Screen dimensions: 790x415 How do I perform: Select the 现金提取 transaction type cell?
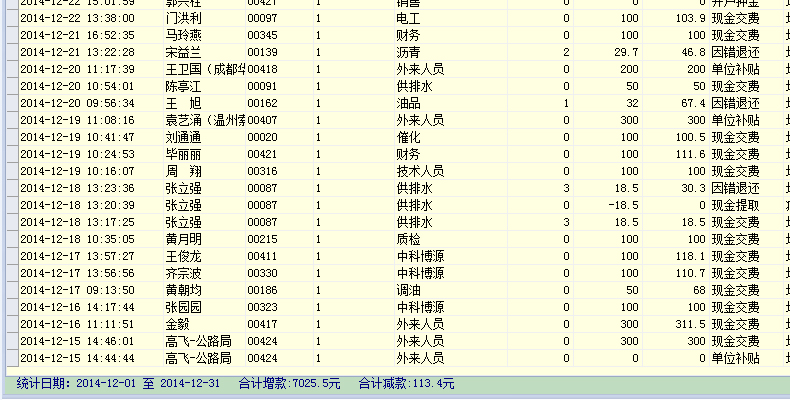click(735, 205)
